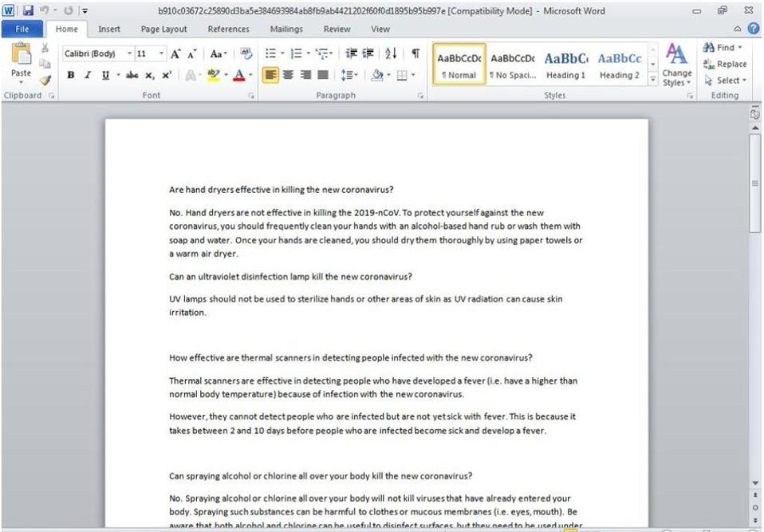Show paragraph marks with the pilcrow icon

point(415,53)
